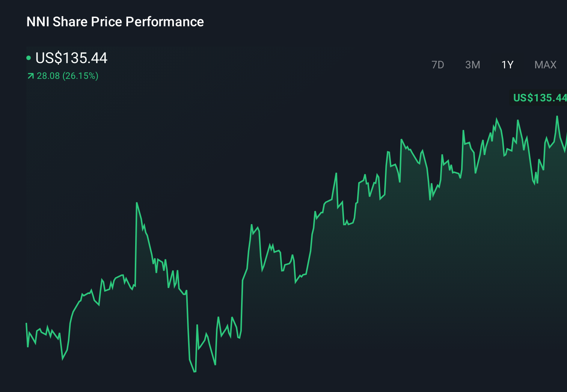Click the green price indicator dot
The width and height of the screenshot is (567, 392).
pyautogui.click(x=29, y=58)
